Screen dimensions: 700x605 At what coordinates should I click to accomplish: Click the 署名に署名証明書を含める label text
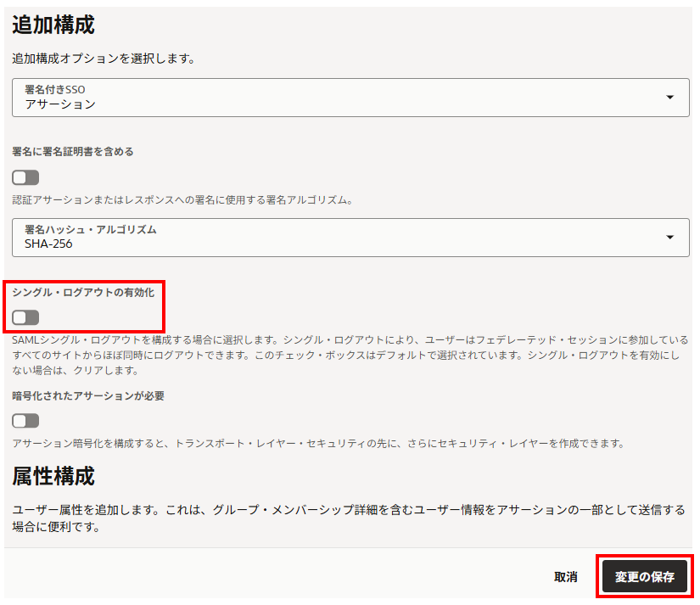73,152
